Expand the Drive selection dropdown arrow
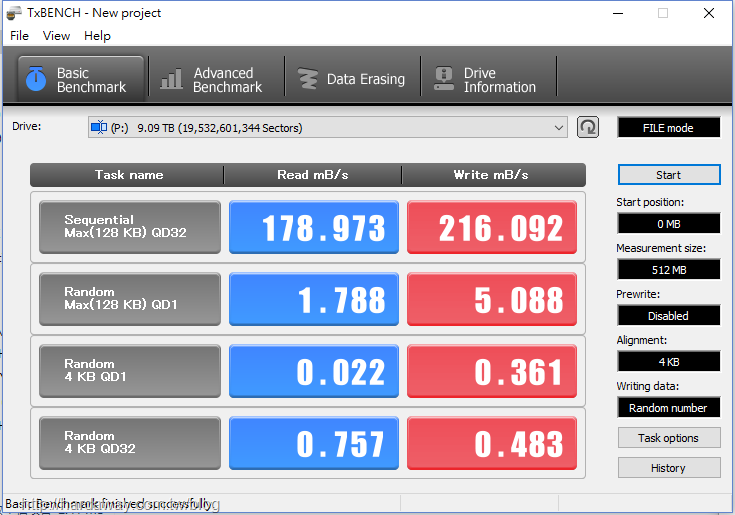Screen dimensions: 735x515 point(558,128)
